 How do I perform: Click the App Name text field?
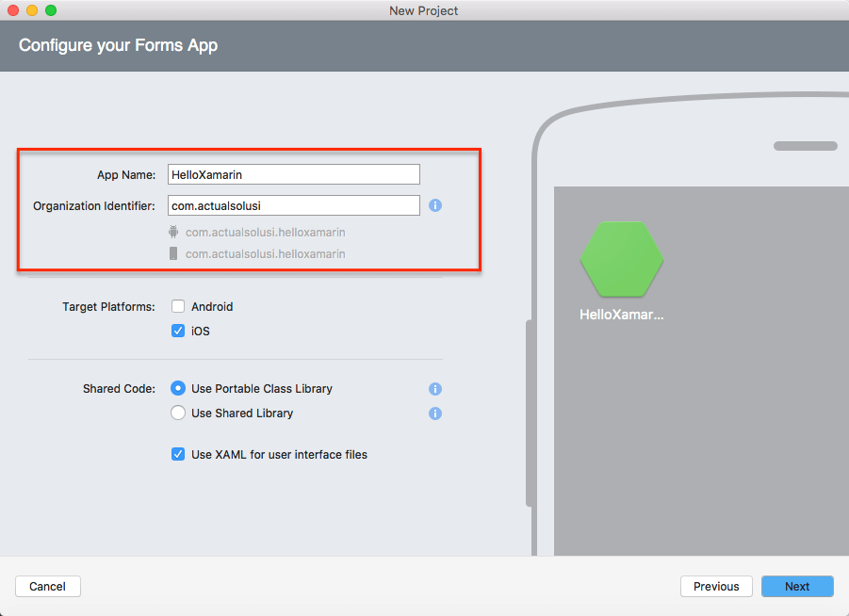click(x=293, y=174)
